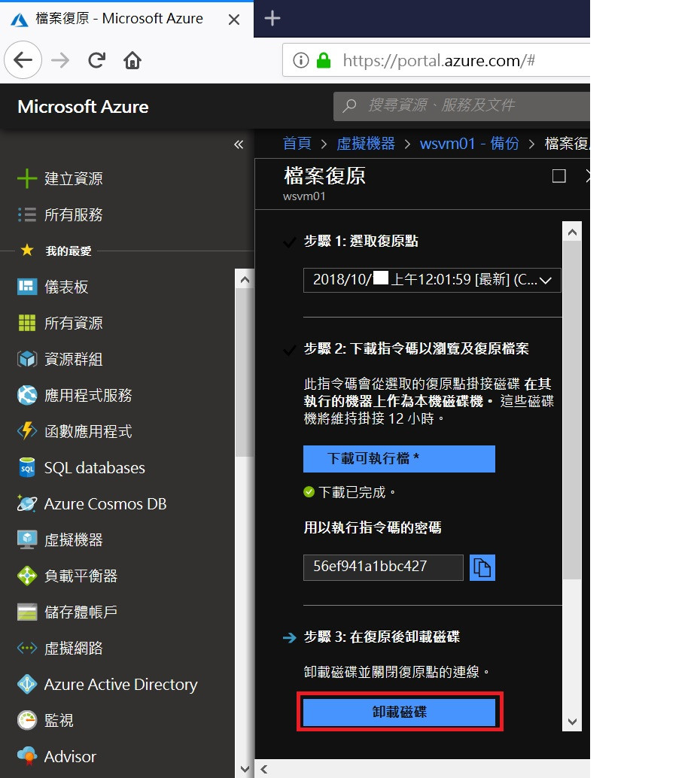Click the sidebar favorites scrollbar up arrow
Image resolution: width=700 pixels, height=778 pixels.
[245, 281]
